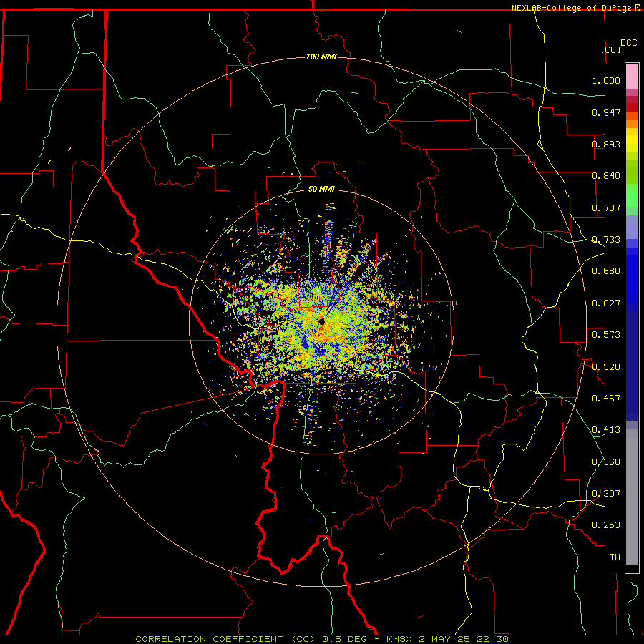This screenshot has height=644, width=644.
Task: Select the 0.840 legend value
Action: click(606, 176)
